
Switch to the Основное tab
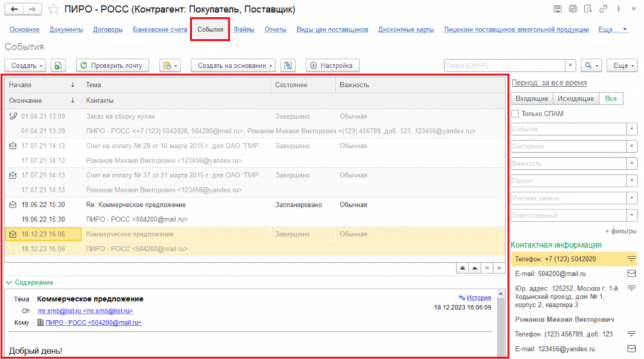[x=25, y=30]
